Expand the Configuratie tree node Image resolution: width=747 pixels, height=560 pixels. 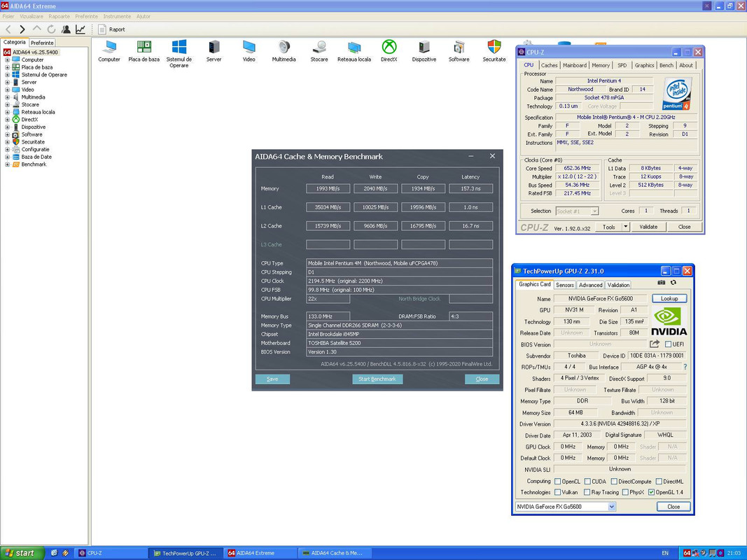click(7, 150)
